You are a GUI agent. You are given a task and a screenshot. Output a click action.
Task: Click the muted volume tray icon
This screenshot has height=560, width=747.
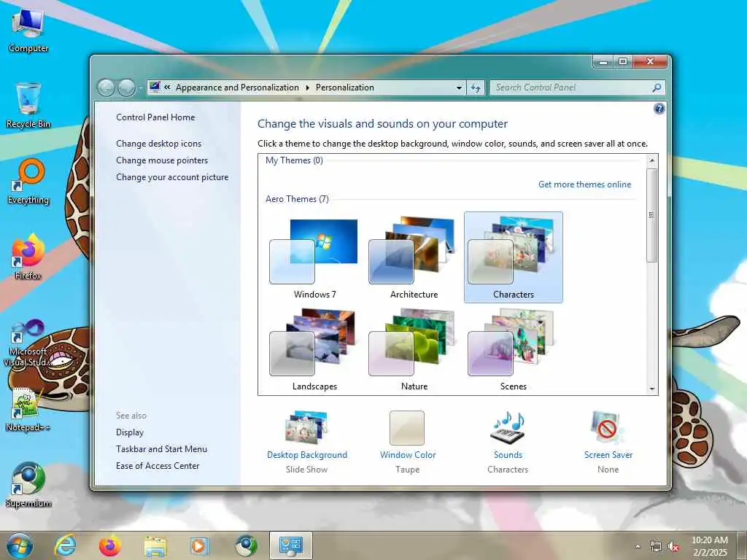coord(673,547)
